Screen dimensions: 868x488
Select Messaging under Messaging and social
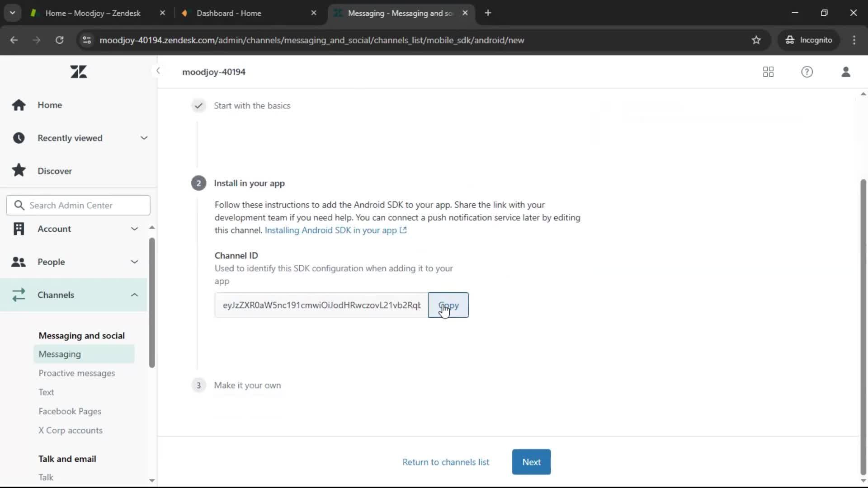[84, 354]
